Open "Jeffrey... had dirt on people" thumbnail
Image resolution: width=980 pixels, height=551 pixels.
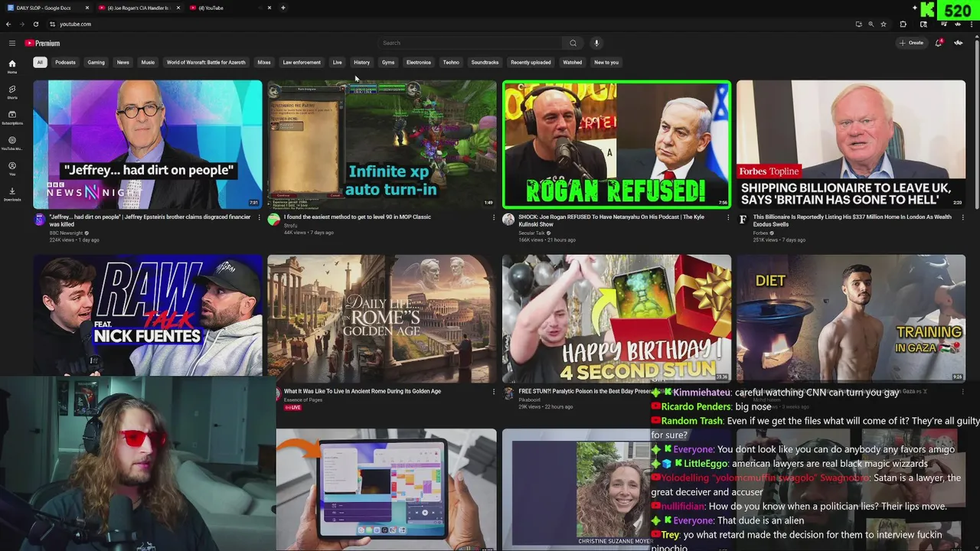(148, 144)
